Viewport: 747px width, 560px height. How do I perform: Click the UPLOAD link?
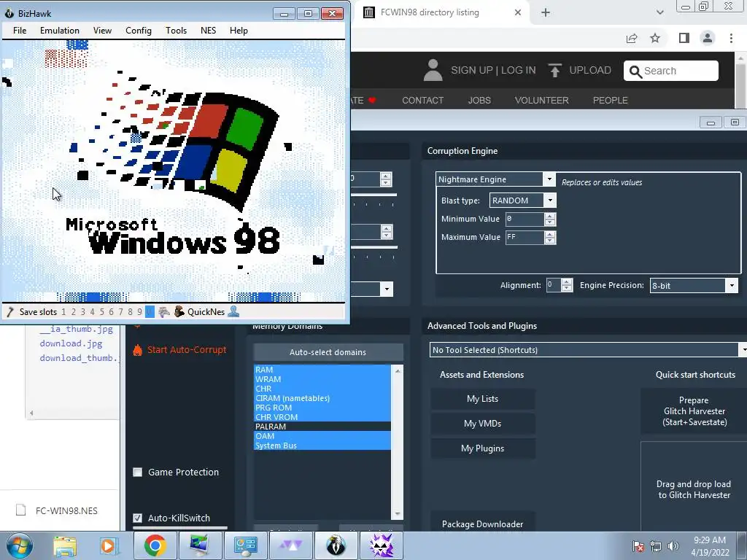click(x=589, y=71)
